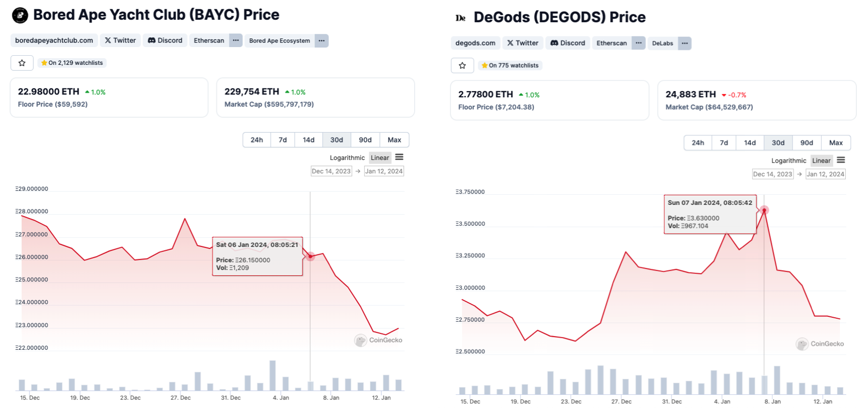The width and height of the screenshot is (868, 420).
Task: Click the DeGods Jan 7 chart data point
Action: pyautogui.click(x=764, y=210)
